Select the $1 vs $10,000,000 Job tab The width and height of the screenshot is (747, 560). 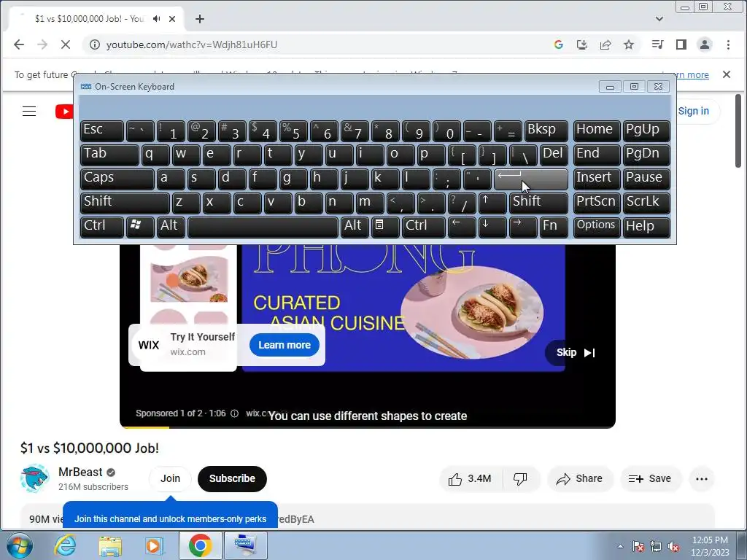point(96,18)
